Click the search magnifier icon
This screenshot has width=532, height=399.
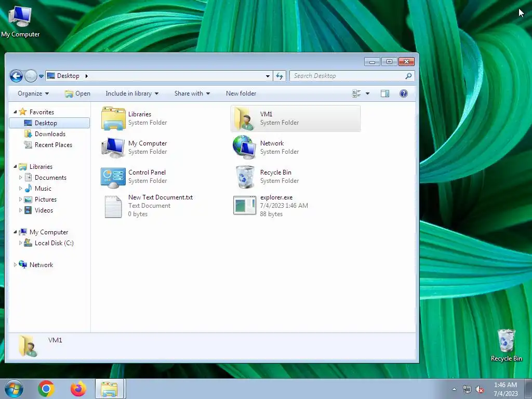coord(408,76)
